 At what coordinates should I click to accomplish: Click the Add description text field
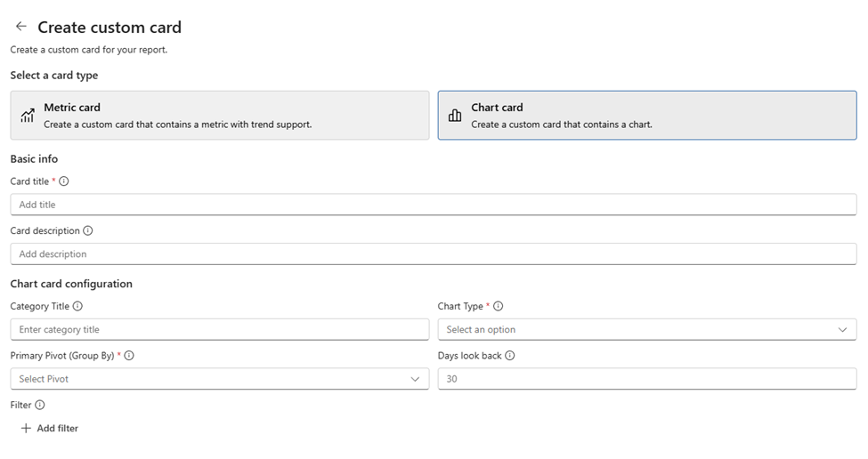coord(433,254)
